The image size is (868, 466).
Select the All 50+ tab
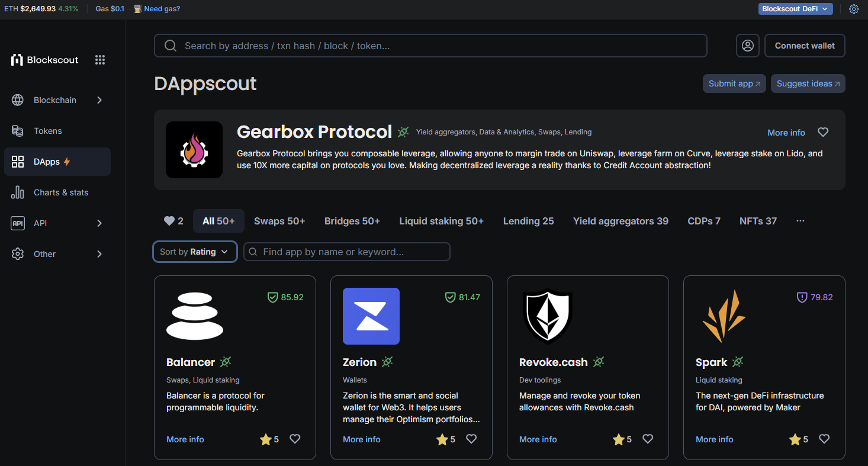pos(218,221)
